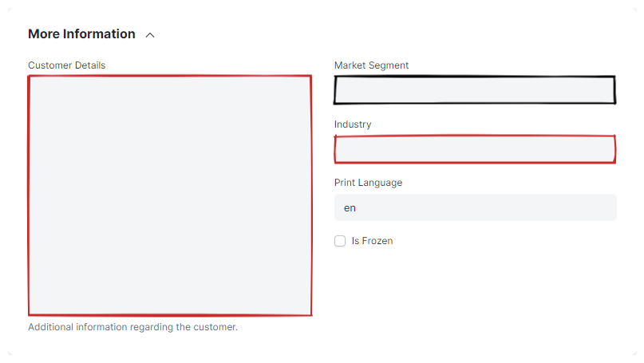
Task: Click the word 'Segment' in the Market Segment label
Action: [389, 65]
